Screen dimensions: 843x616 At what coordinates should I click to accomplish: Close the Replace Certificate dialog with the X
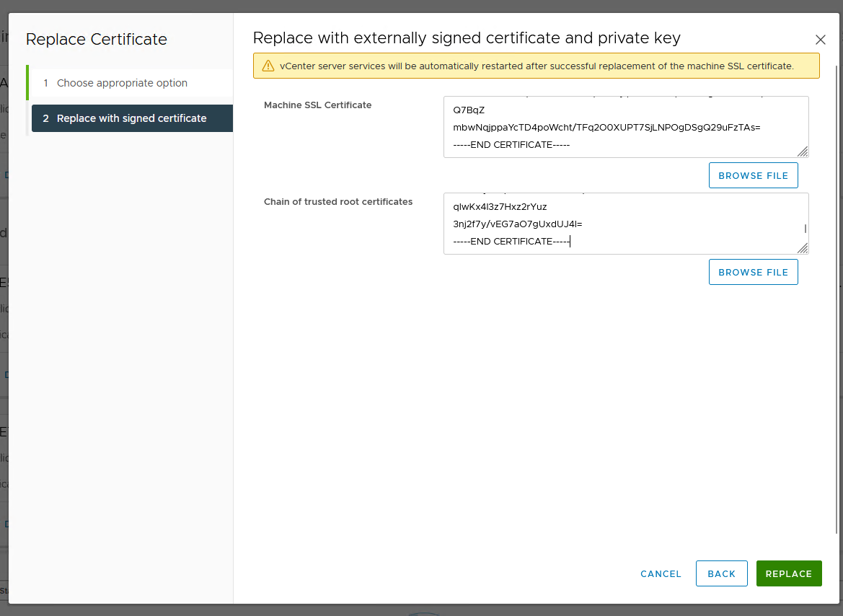click(820, 40)
